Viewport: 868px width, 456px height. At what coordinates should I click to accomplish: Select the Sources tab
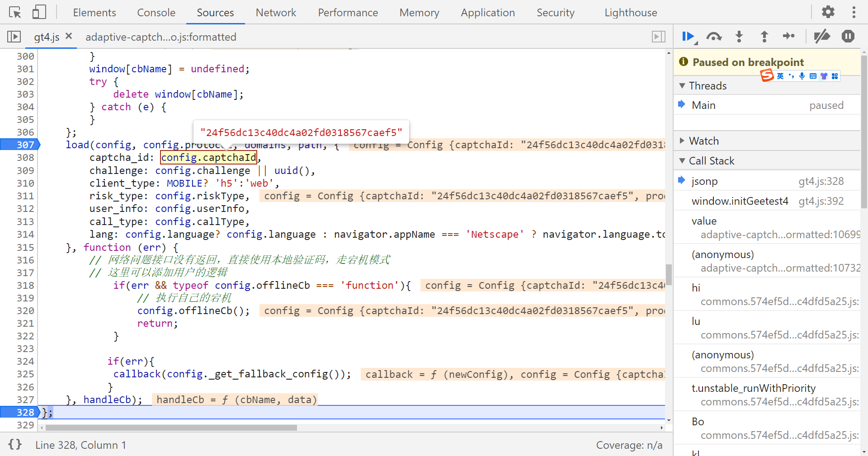point(215,13)
